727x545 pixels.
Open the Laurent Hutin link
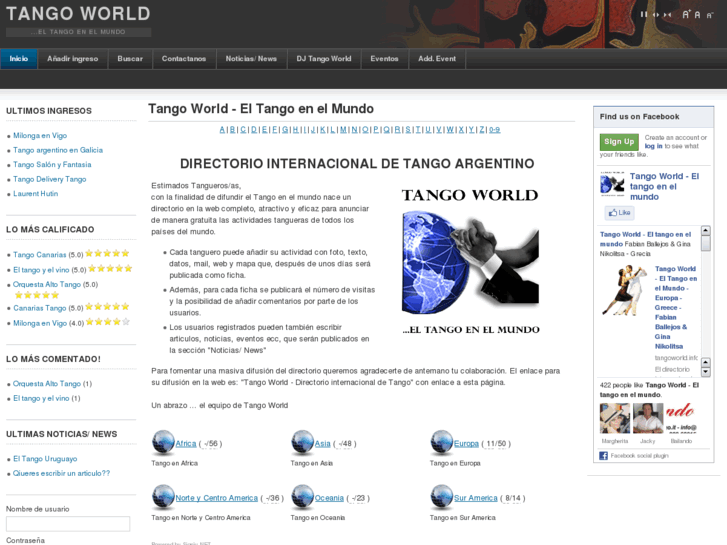point(36,193)
